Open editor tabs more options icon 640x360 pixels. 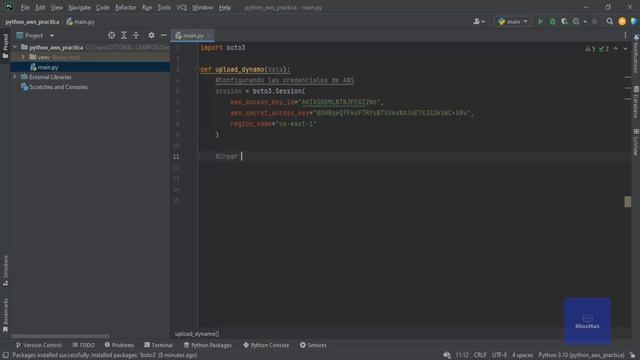pyautogui.click(x=625, y=36)
